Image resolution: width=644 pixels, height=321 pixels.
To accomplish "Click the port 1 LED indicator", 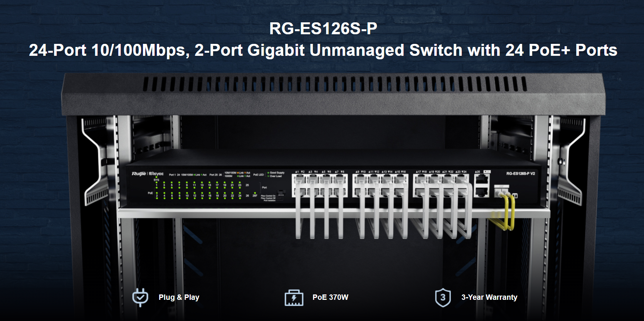I will click(x=156, y=182).
